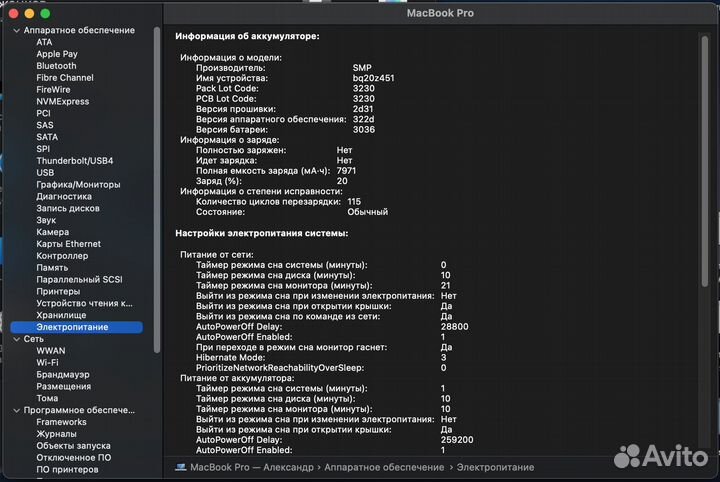Image resolution: width=720 pixels, height=482 pixels.
Task: Click Информация об аккумуляторе heading
Action: 247,36
